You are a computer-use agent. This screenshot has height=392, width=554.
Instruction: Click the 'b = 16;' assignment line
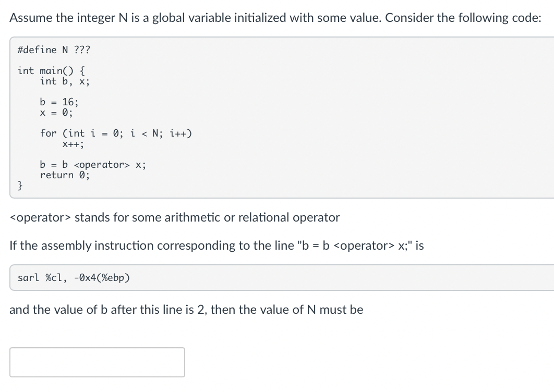pyautogui.click(x=59, y=102)
